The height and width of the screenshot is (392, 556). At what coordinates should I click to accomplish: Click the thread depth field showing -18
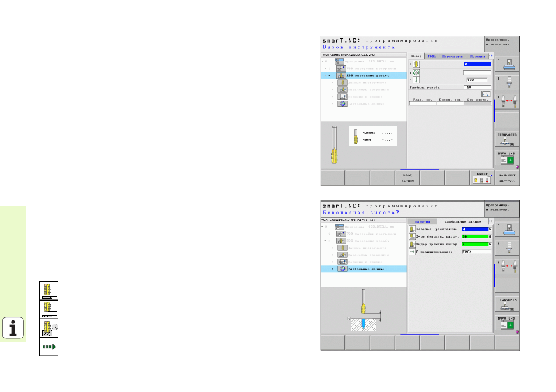coord(477,87)
